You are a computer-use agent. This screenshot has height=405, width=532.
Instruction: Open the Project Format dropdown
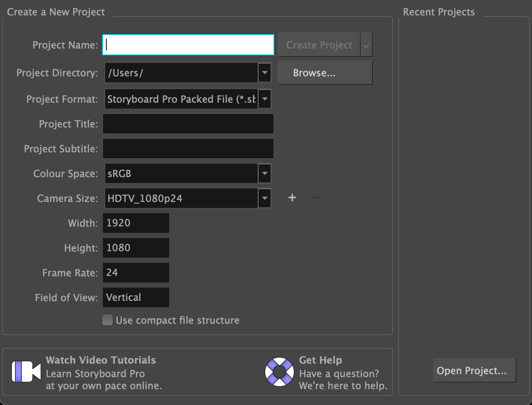click(265, 99)
